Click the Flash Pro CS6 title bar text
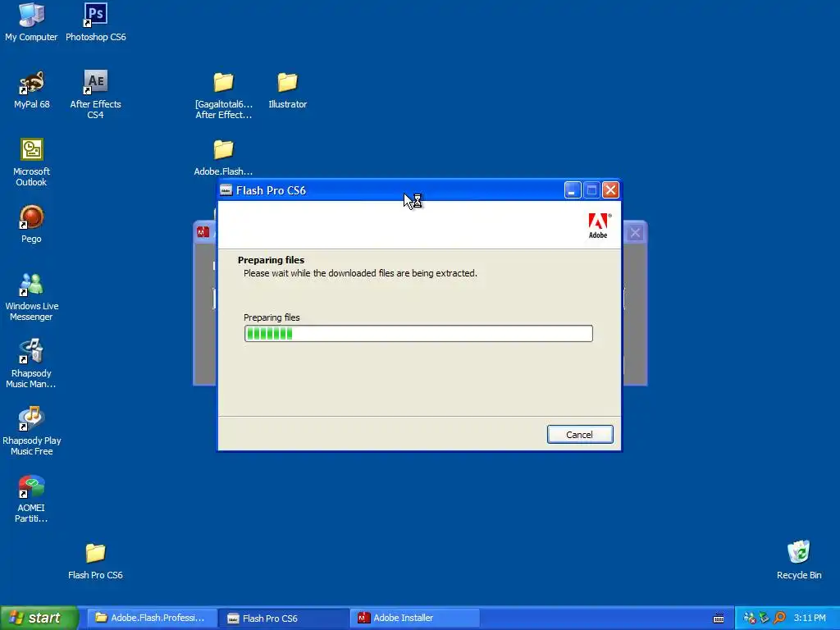 tap(271, 190)
